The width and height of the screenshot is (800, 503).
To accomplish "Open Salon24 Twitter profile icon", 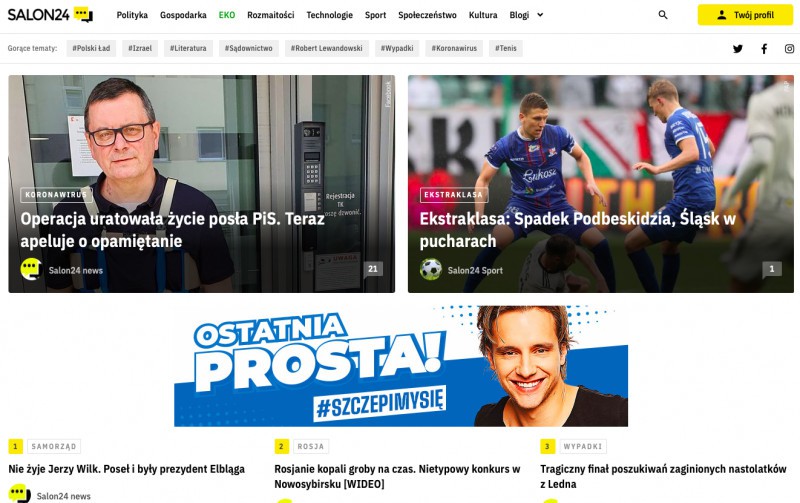I will click(738, 49).
